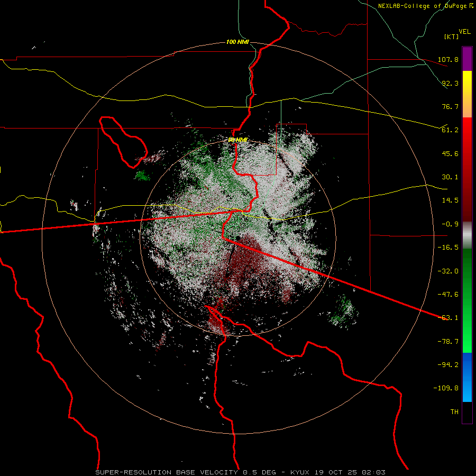Image resolution: width=476 pixels, height=476 pixels.
Task: Pick the yellow-orange segment of color bar
Action: click(467, 94)
